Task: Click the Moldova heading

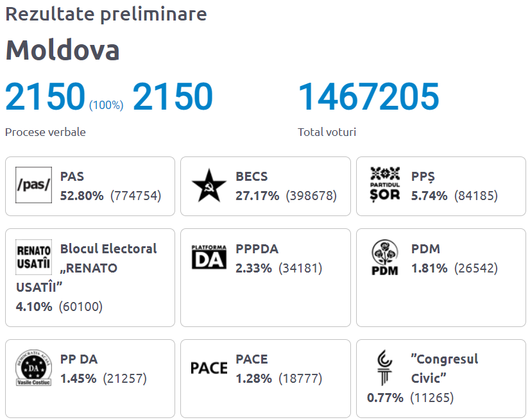Action: pos(62,49)
